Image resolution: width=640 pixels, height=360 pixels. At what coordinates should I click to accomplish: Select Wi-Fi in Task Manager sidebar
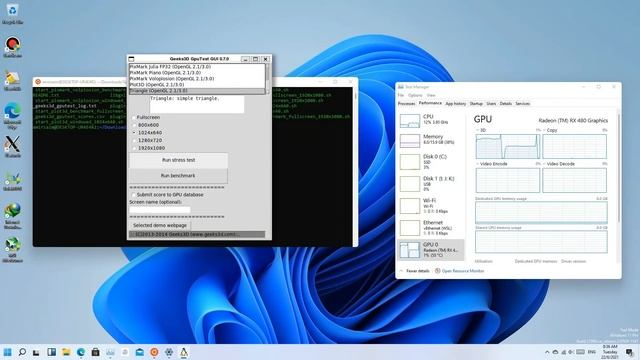click(x=431, y=206)
